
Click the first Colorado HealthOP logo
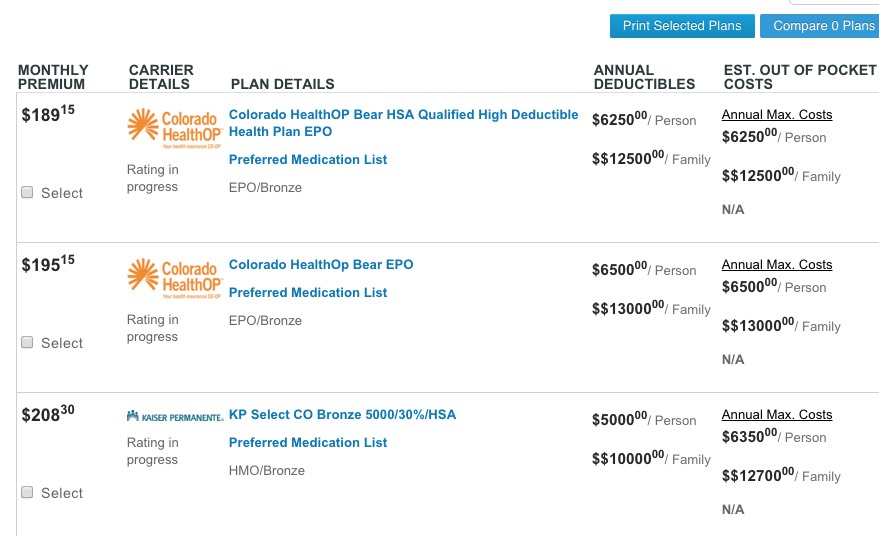click(x=174, y=130)
